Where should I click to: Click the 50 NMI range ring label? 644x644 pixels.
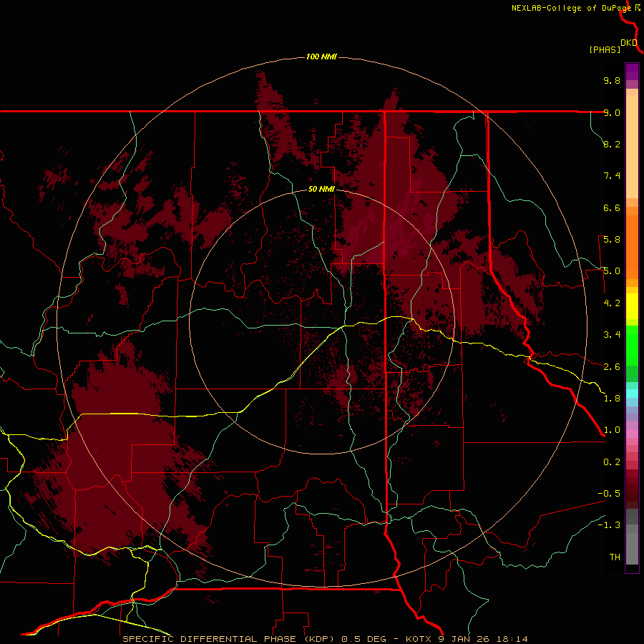coord(321,189)
